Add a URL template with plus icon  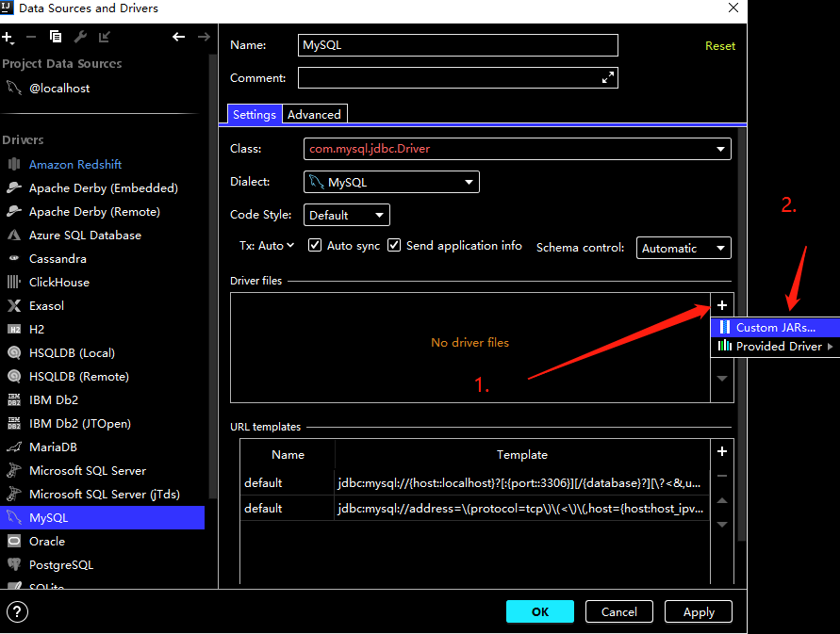tap(721, 451)
